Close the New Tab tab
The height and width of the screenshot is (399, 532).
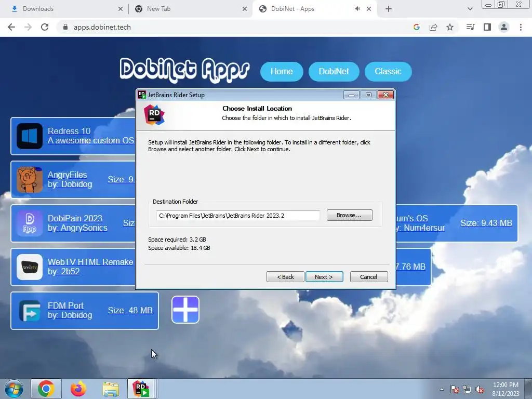pos(245,9)
